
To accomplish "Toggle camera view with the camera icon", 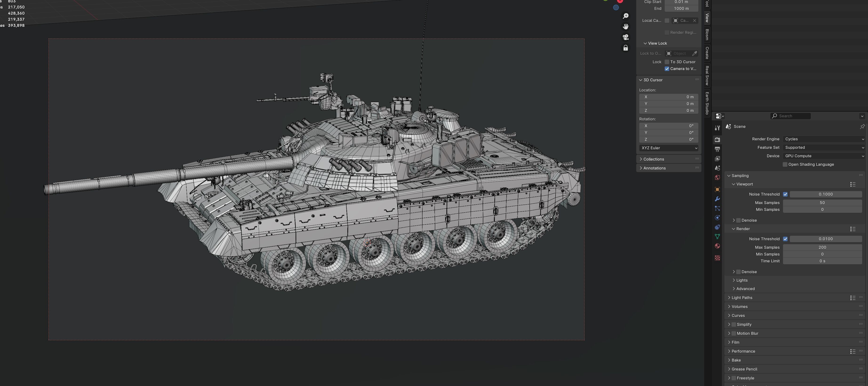I will [x=626, y=37].
